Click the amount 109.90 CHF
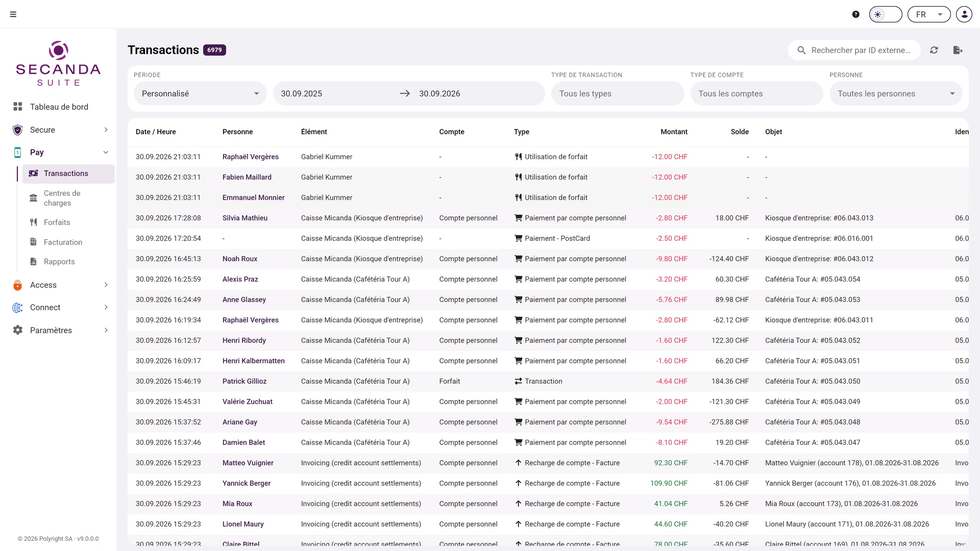The height and width of the screenshot is (551, 980). click(x=669, y=483)
